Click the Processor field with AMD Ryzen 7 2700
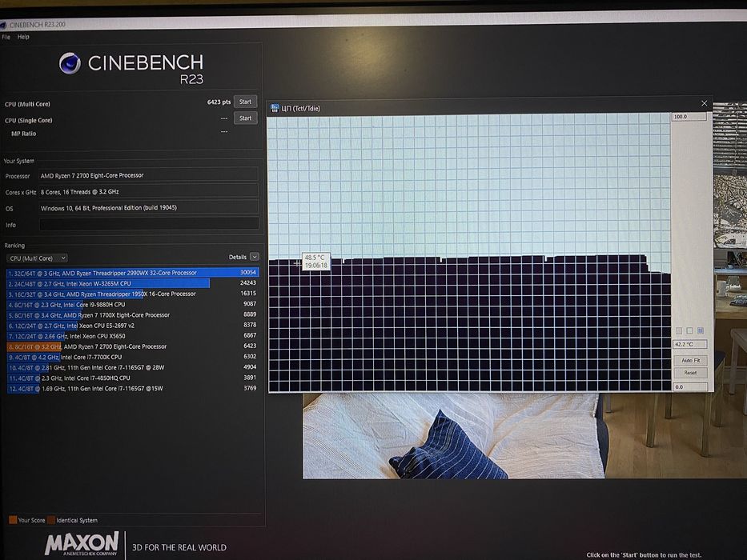The image size is (747, 560). click(x=149, y=175)
